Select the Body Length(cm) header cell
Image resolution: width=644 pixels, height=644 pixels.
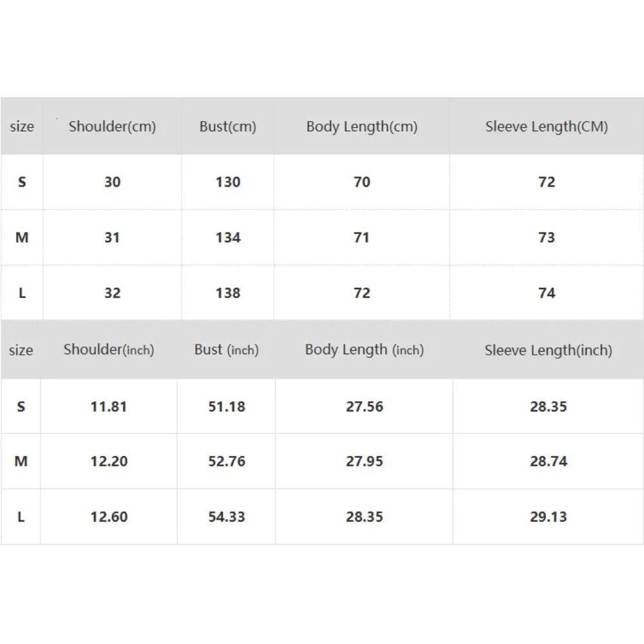[362, 126]
